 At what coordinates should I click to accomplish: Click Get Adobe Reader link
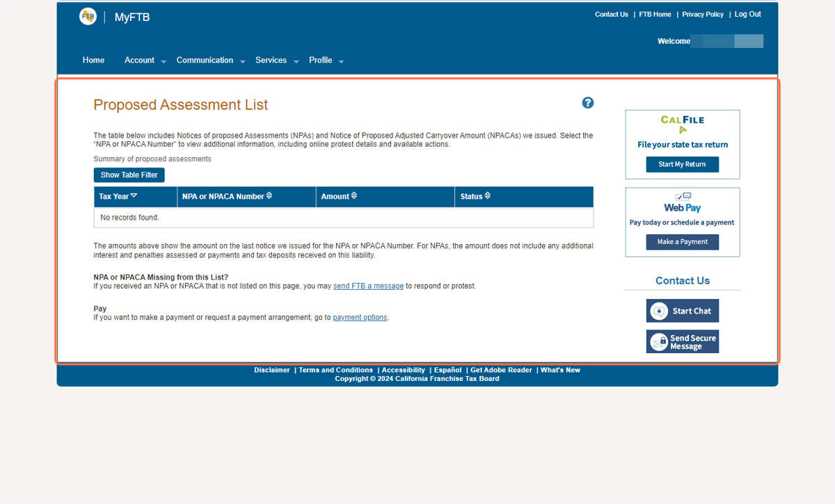click(501, 370)
